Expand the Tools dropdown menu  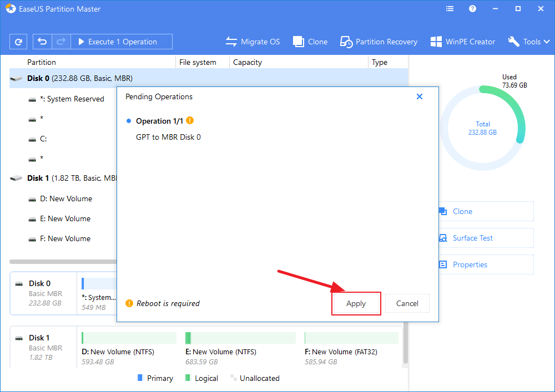pos(528,42)
